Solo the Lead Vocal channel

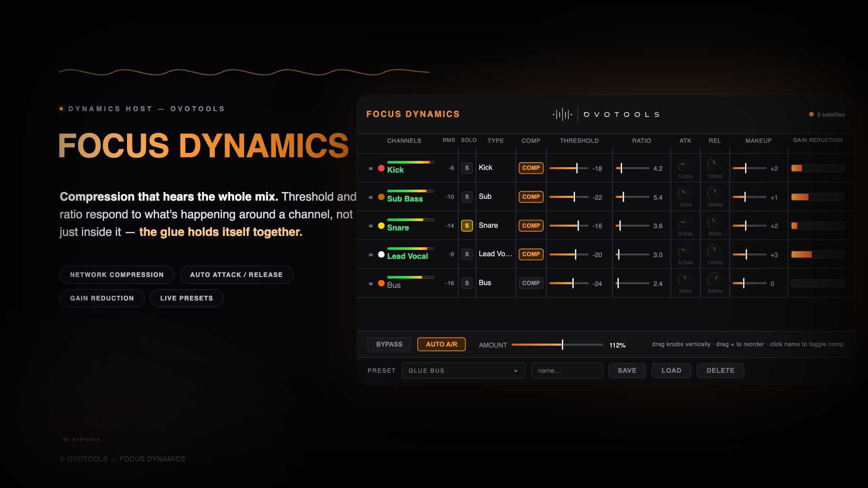(x=467, y=254)
